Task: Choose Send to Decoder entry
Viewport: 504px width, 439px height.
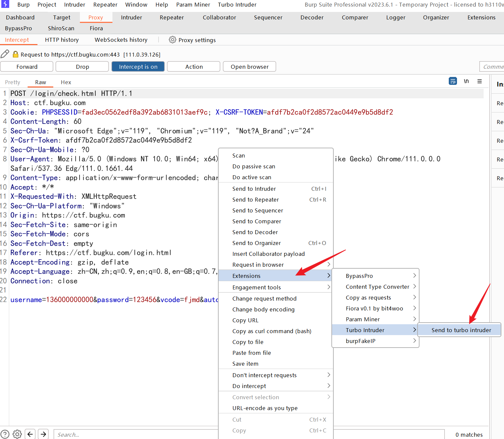Action: click(276, 232)
